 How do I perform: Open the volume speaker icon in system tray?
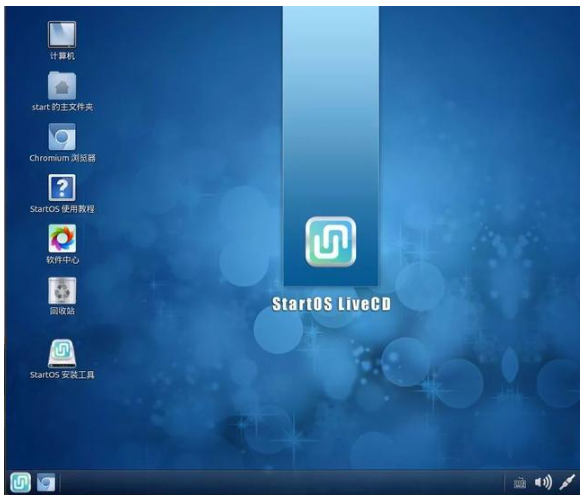[543, 483]
